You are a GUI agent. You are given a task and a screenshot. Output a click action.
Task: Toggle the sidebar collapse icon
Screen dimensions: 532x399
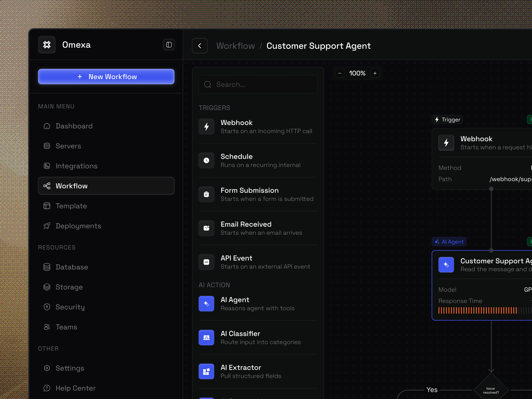[x=169, y=45]
